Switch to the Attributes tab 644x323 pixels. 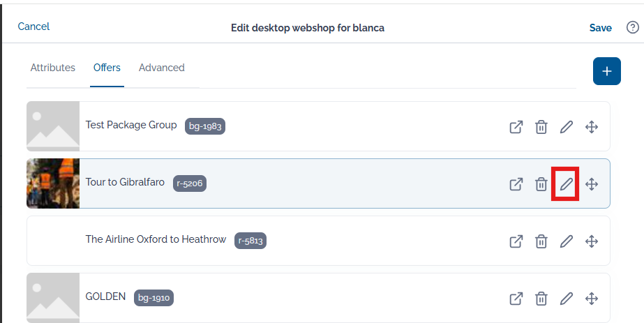point(52,68)
